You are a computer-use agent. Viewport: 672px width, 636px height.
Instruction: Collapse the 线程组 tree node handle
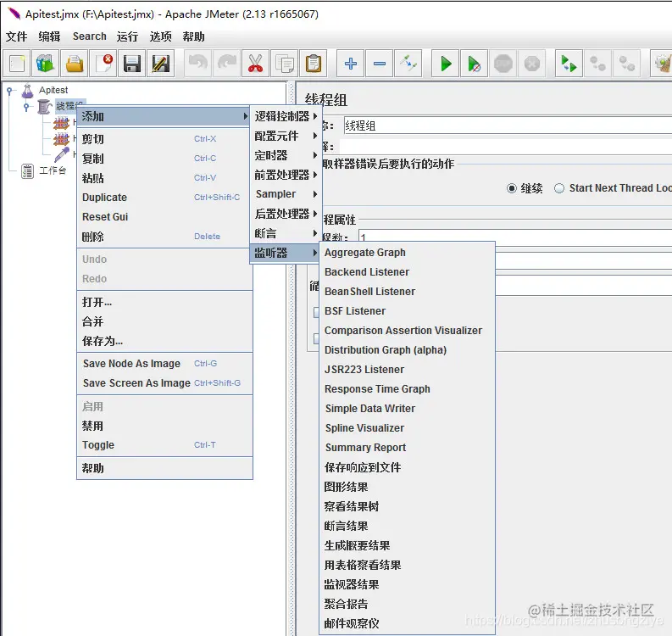pos(26,106)
